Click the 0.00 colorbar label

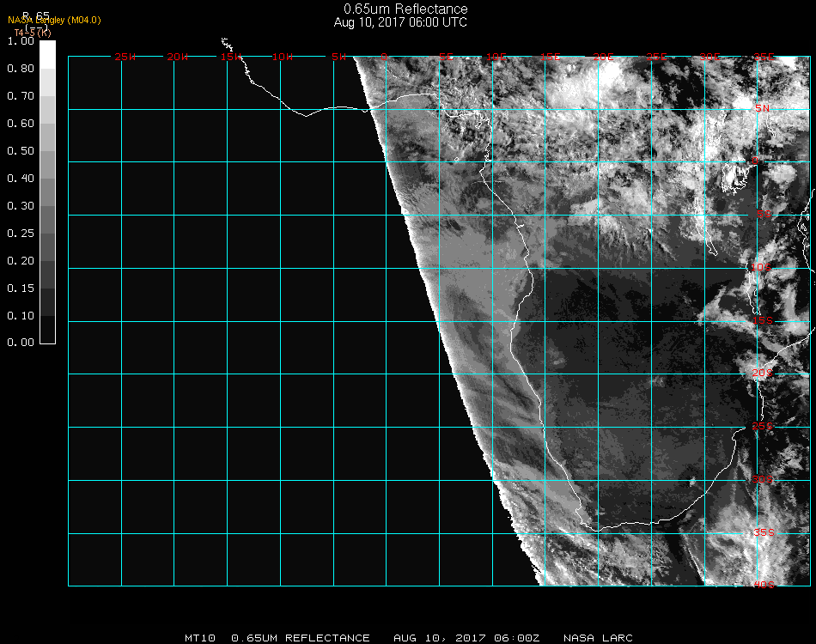point(21,343)
